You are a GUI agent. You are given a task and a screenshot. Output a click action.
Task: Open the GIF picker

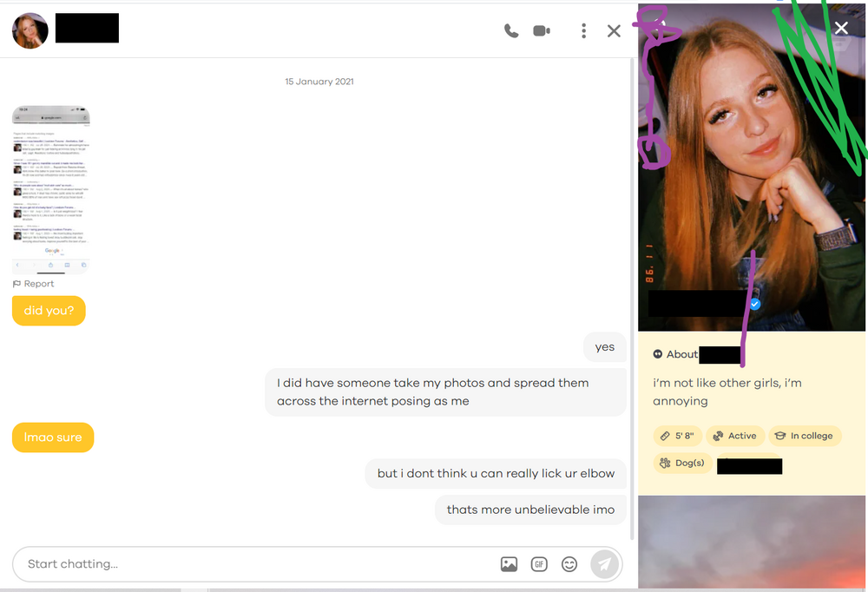coord(539,564)
